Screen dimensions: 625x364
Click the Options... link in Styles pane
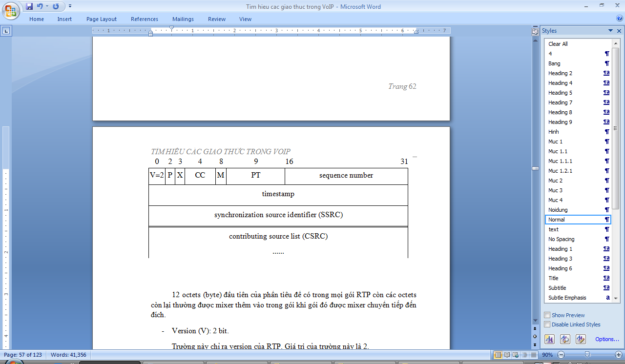tap(607, 339)
